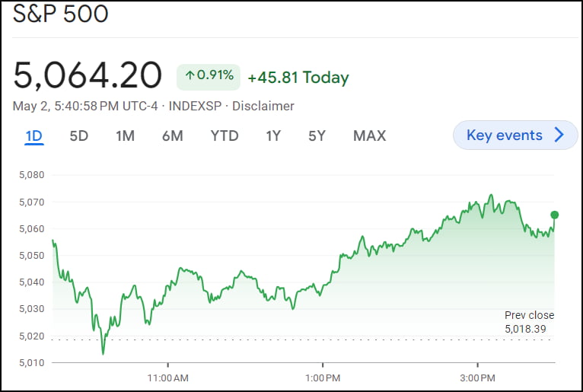This screenshot has width=583, height=392.
Task: Click the 5,040 y-axis label
Action: coord(32,282)
